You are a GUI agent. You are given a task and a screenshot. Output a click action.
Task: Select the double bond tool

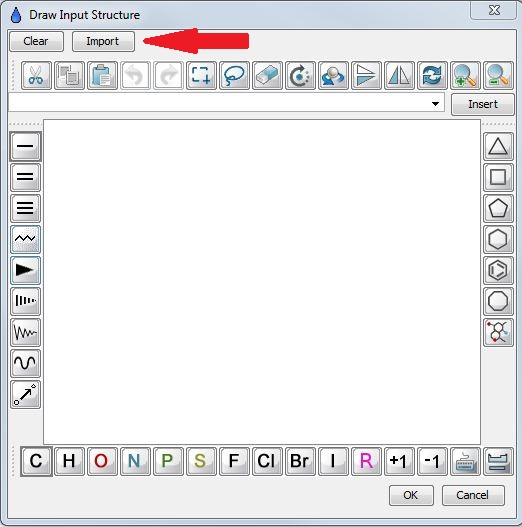26,177
